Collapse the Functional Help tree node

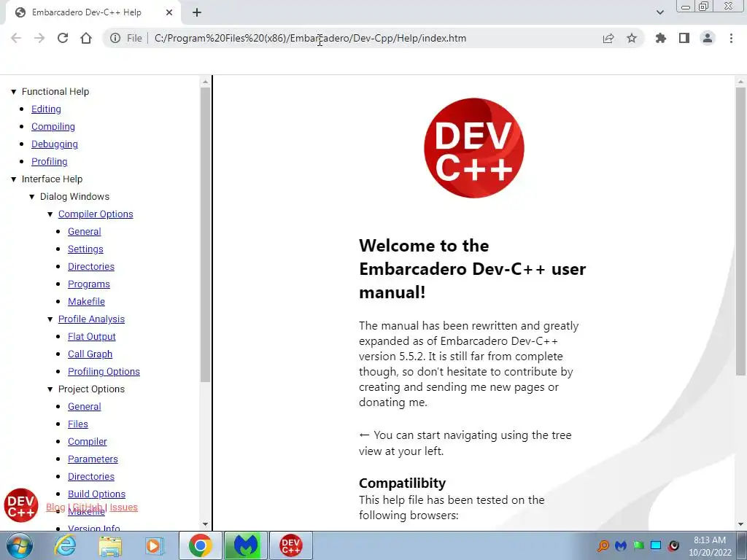[x=14, y=91]
